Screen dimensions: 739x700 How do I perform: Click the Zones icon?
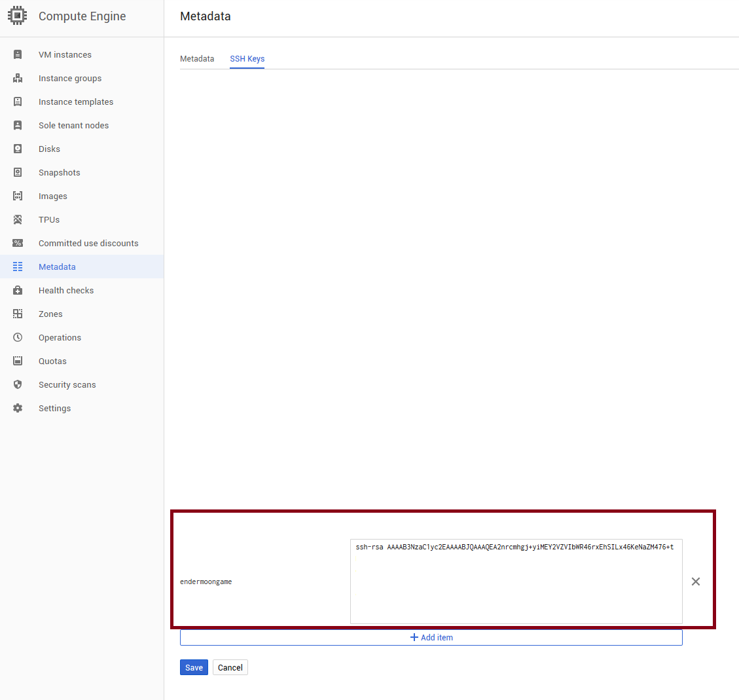(18, 314)
